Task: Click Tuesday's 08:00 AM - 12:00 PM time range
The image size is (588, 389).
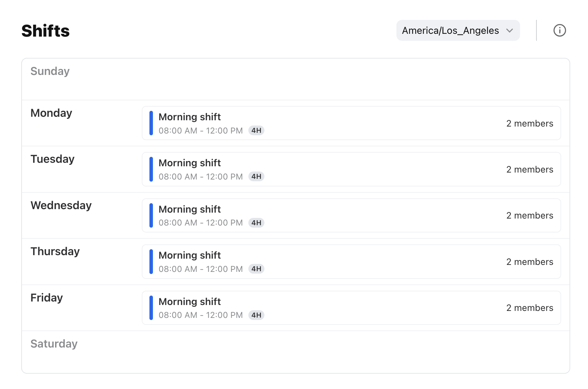Action: tap(201, 177)
